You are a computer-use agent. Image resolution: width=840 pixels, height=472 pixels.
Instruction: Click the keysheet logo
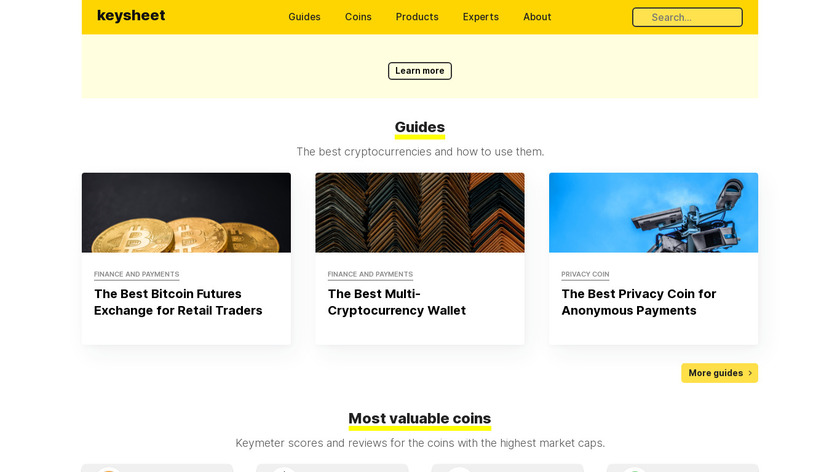[x=131, y=16]
